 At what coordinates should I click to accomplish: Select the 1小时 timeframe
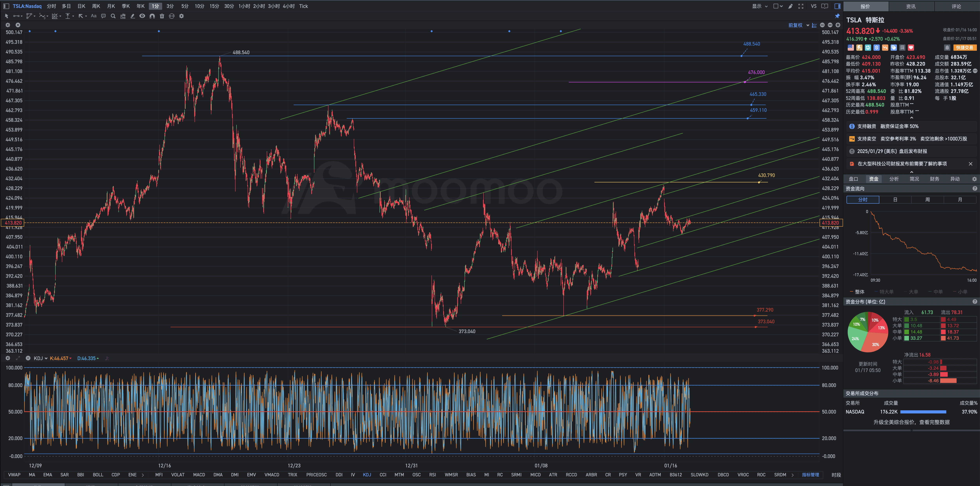click(x=244, y=6)
